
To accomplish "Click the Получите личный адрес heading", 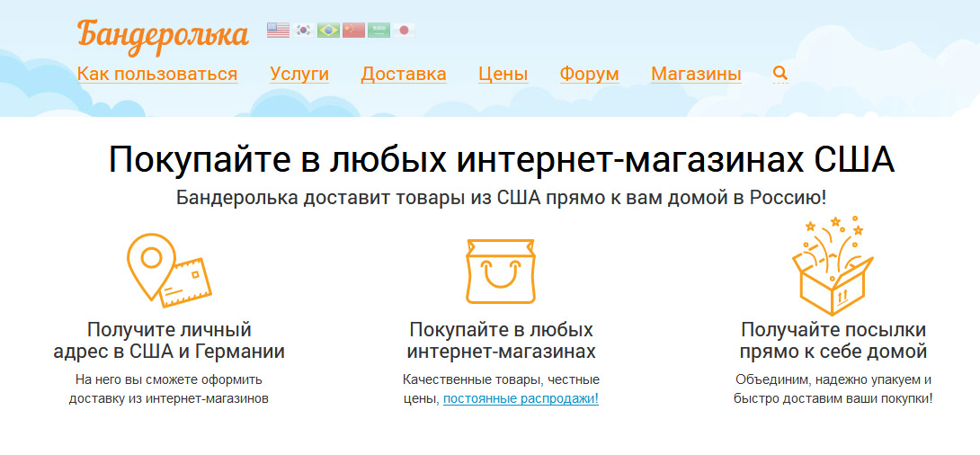I will click(x=169, y=341).
